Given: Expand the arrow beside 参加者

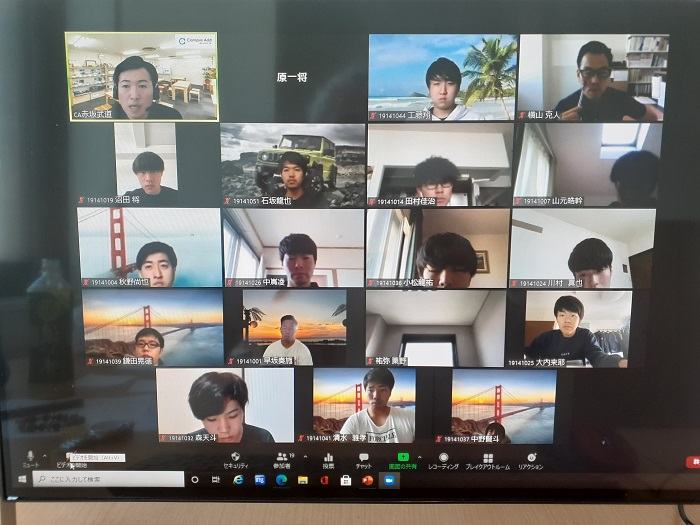Looking at the screenshot, I should pyautogui.click(x=305, y=457).
